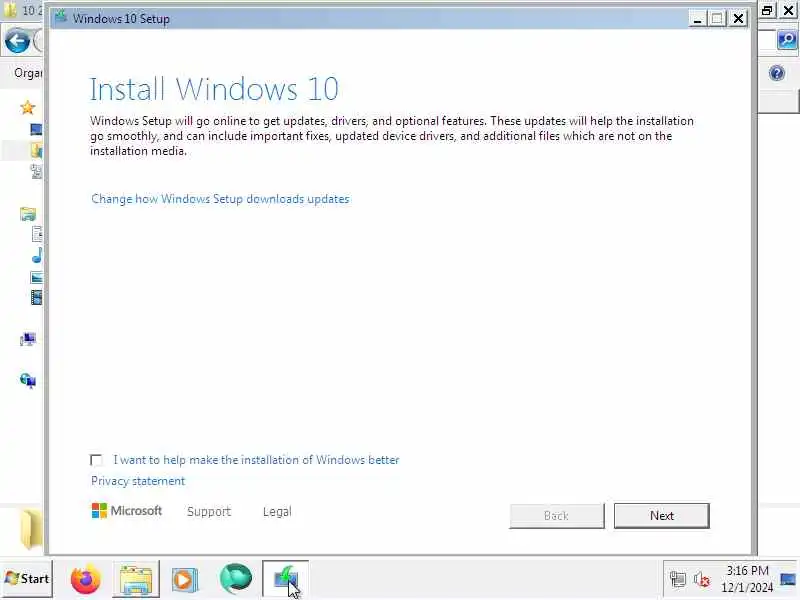Select Favorites star in Explorer sidebar
This screenshot has width=800, height=600.
[27, 108]
